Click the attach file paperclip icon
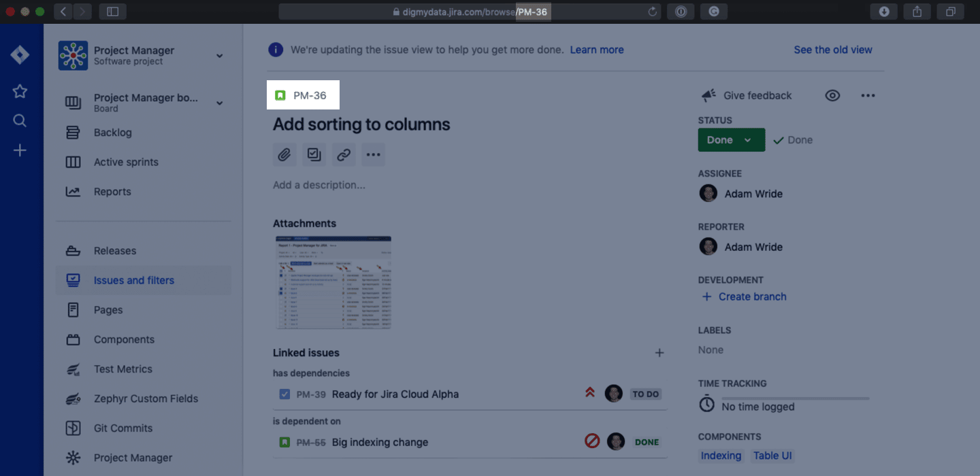Image resolution: width=980 pixels, height=476 pixels. pyautogui.click(x=284, y=154)
